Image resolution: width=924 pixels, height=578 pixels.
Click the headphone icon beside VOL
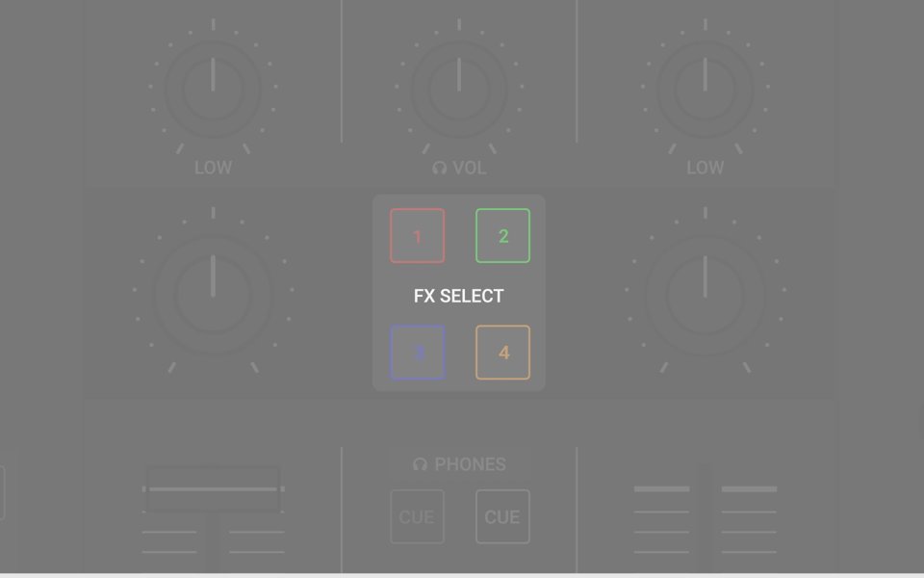439,168
